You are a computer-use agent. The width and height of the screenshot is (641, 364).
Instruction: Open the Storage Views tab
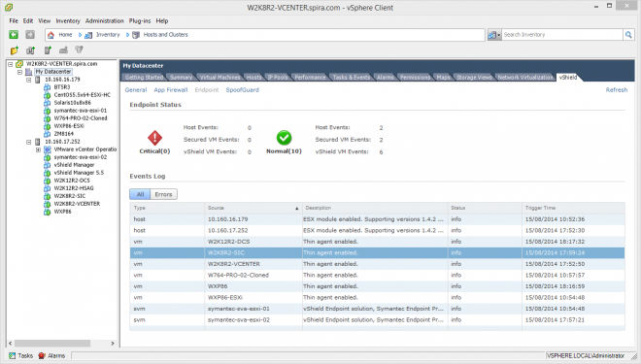point(474,78)
